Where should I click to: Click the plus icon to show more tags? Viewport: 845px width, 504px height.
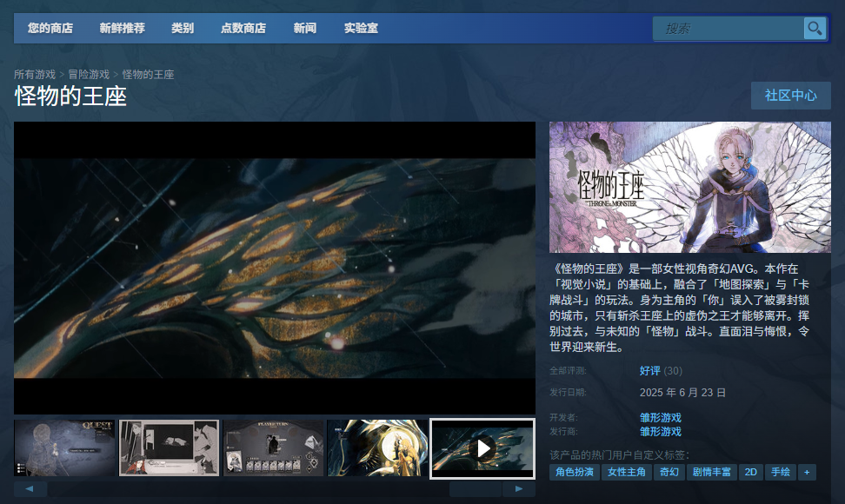(808, 472)
